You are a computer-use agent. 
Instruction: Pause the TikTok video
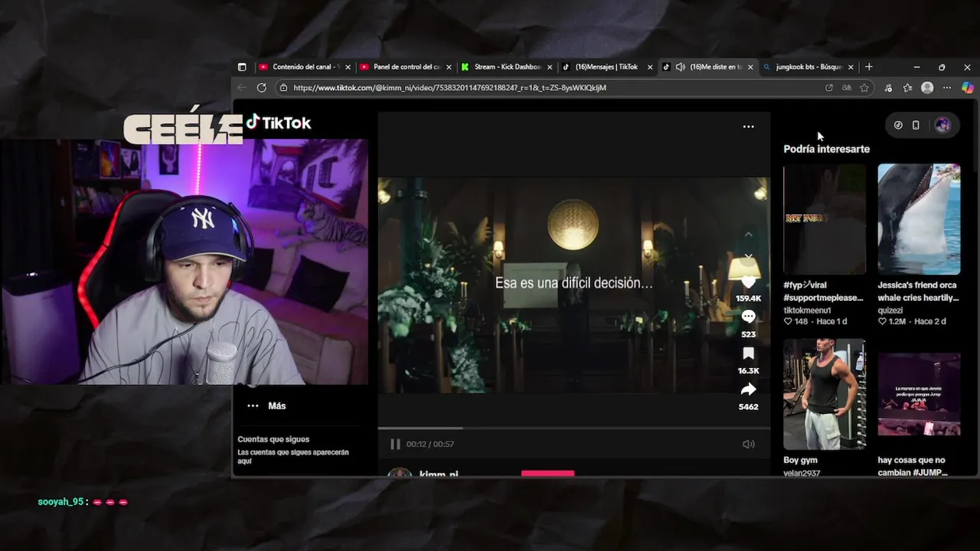pos(395,444)
